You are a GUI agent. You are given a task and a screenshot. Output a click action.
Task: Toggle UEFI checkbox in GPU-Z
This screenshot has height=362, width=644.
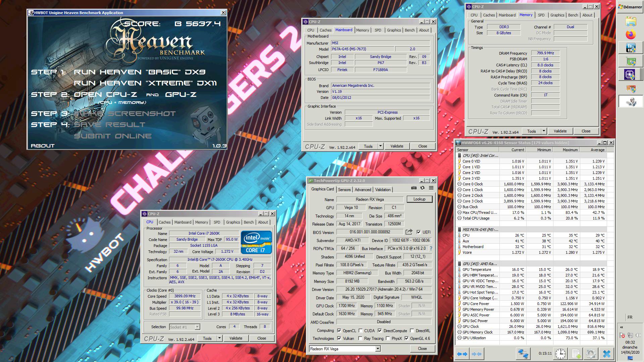pyautogui.click(x=419, y=232)
